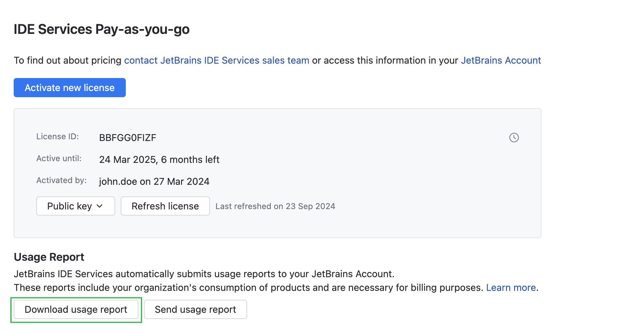Select the License ID value BBFGG0FIZF
Viewport: 644px width, 334px height.
127,138
